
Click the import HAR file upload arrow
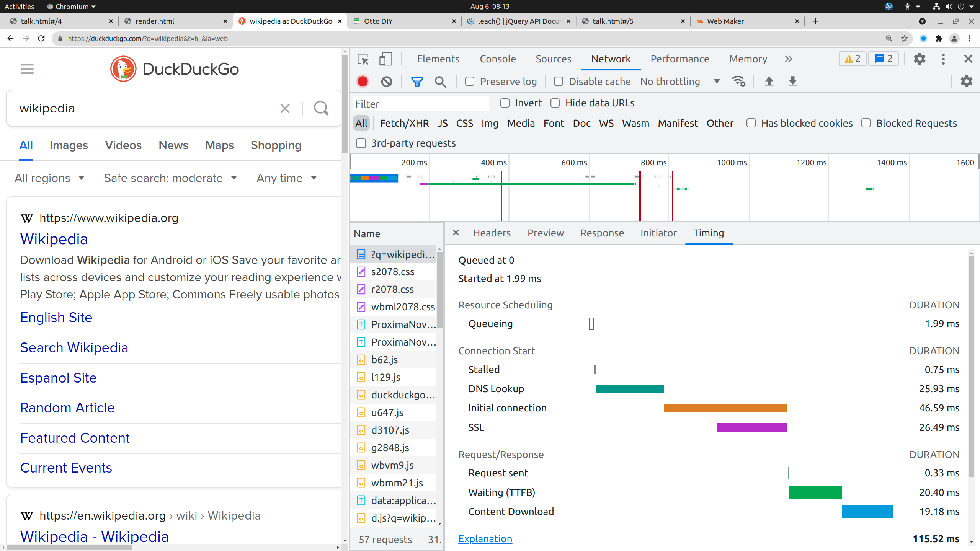(769, 82)
